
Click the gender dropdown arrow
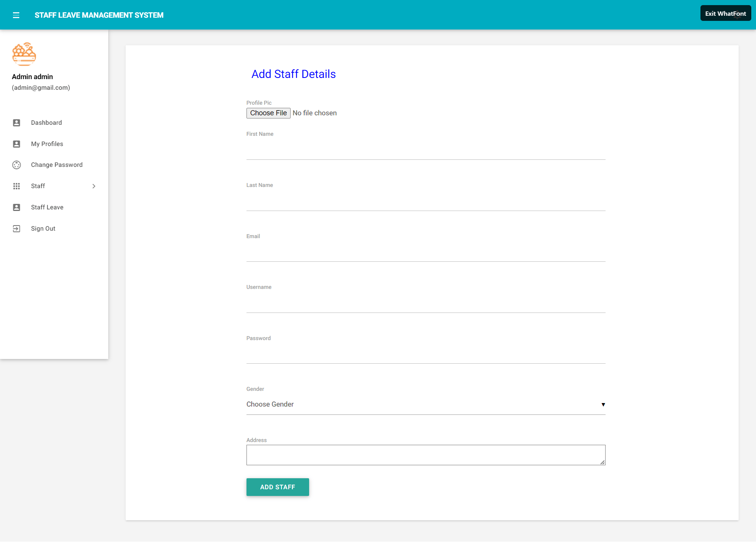tap(603, 405)
